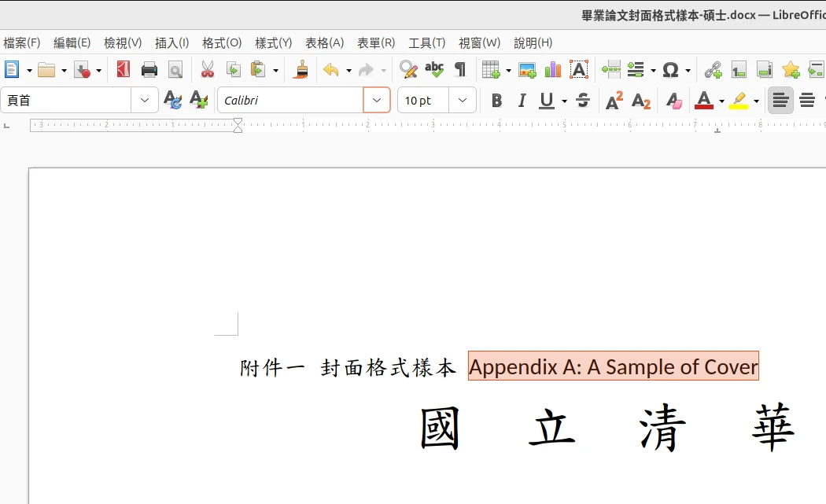Insert an endnote
The height and width of the screenshot is (504, 826).
tap(765, 69)
